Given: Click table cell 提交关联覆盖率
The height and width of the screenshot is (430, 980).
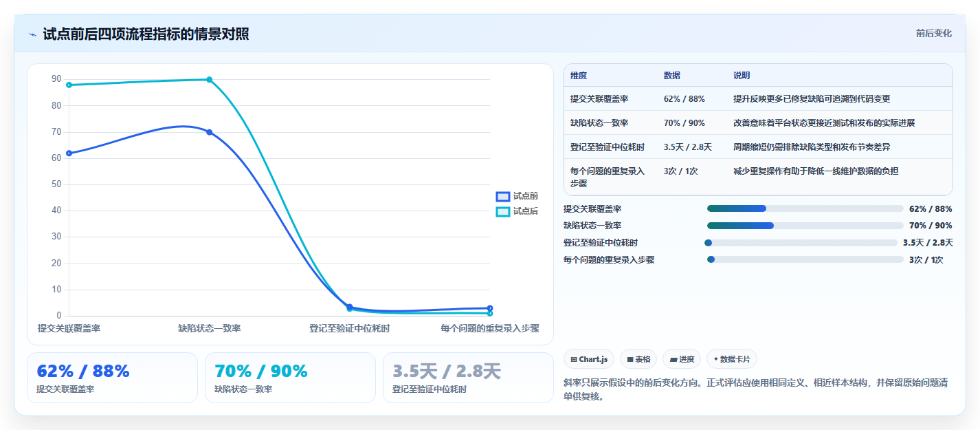Looking at the screenshot, I should point(599,99).
